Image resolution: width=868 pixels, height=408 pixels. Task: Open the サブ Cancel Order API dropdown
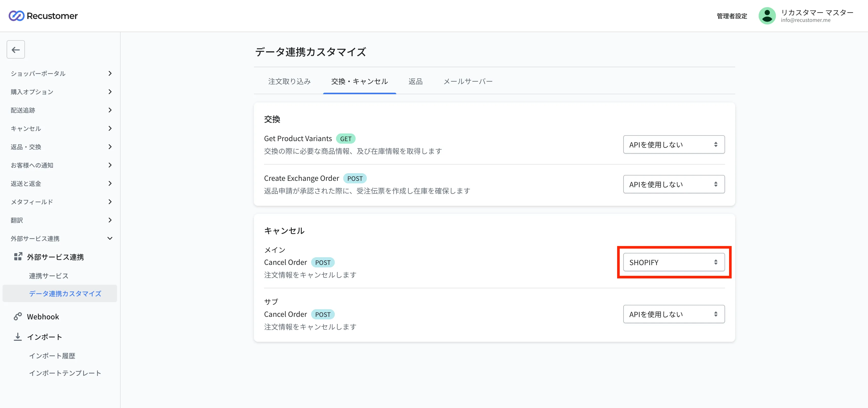[x=674, y=314]
